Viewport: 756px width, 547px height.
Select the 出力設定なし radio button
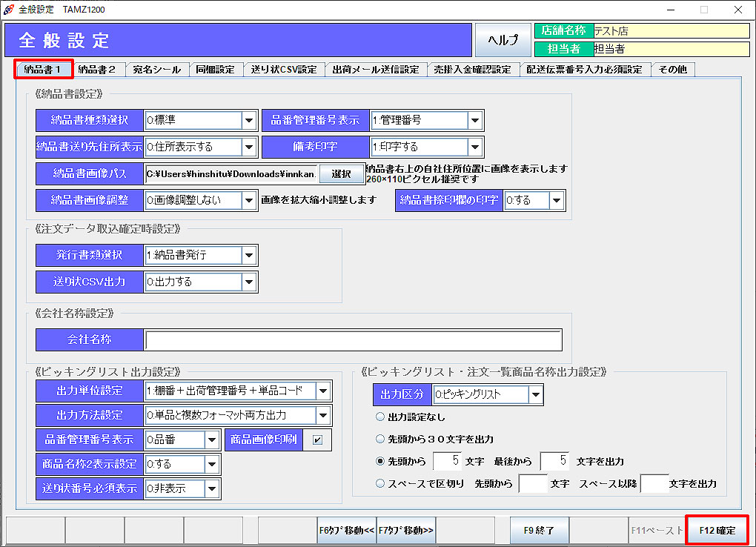click(x=379, y=417)
